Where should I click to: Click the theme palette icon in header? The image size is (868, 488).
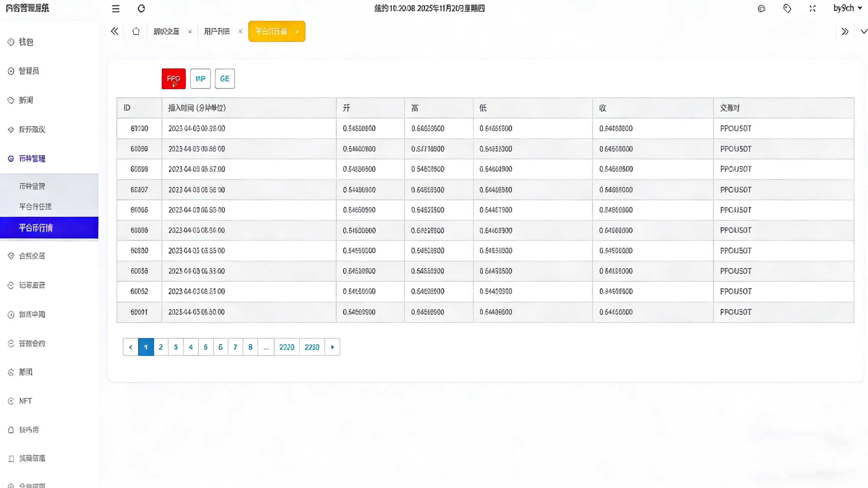coord(761,9)
